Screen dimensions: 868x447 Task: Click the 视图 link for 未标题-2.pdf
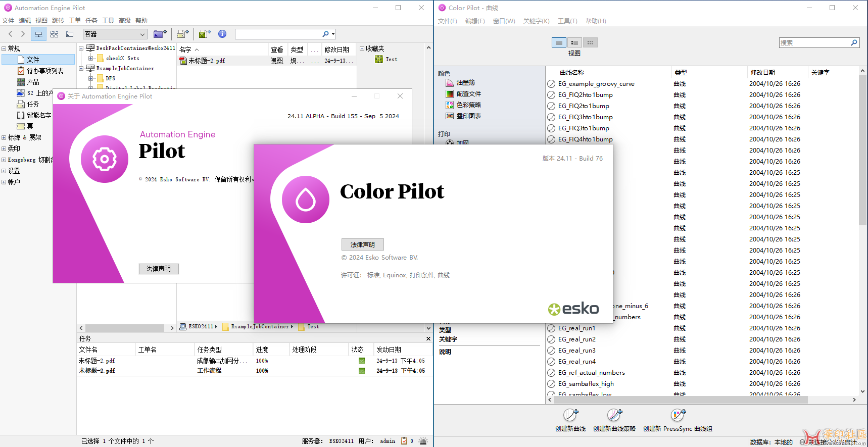tap(276, 61)
